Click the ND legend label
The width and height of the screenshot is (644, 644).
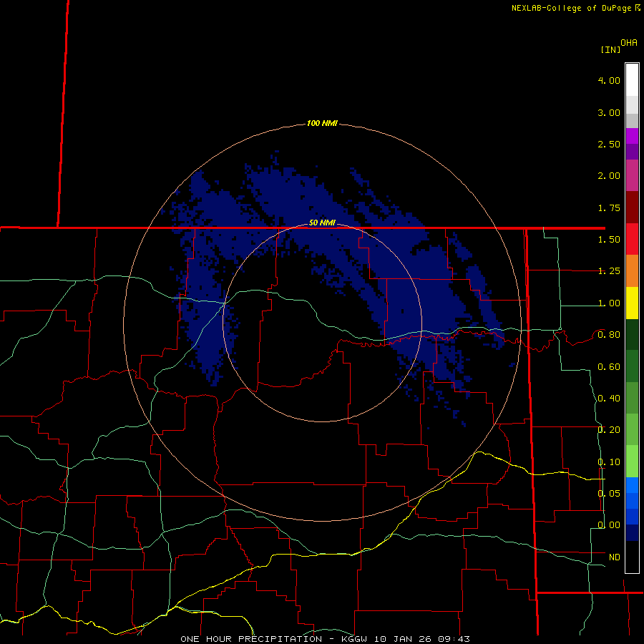pyautogui.click(x=615, y=557)
